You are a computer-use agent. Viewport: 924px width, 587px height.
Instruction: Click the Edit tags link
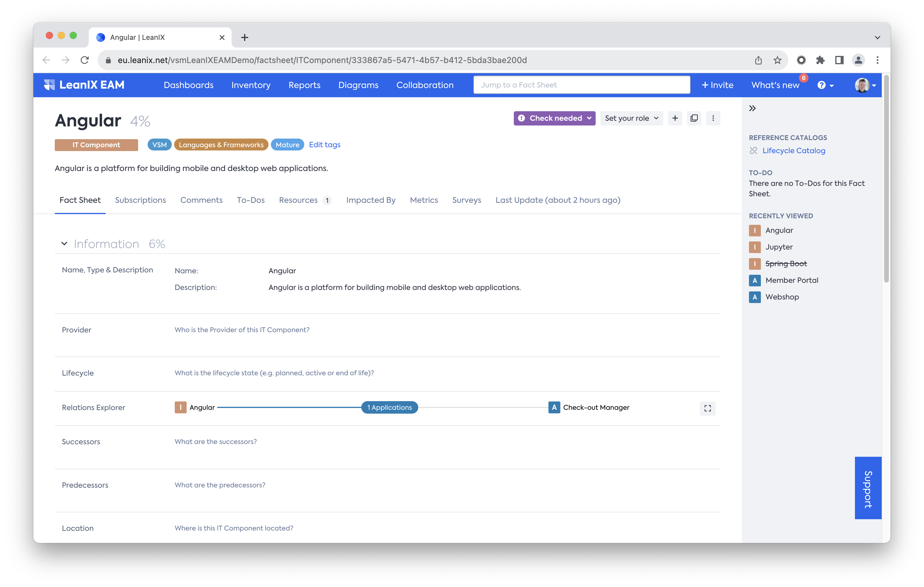pos(324,145)
